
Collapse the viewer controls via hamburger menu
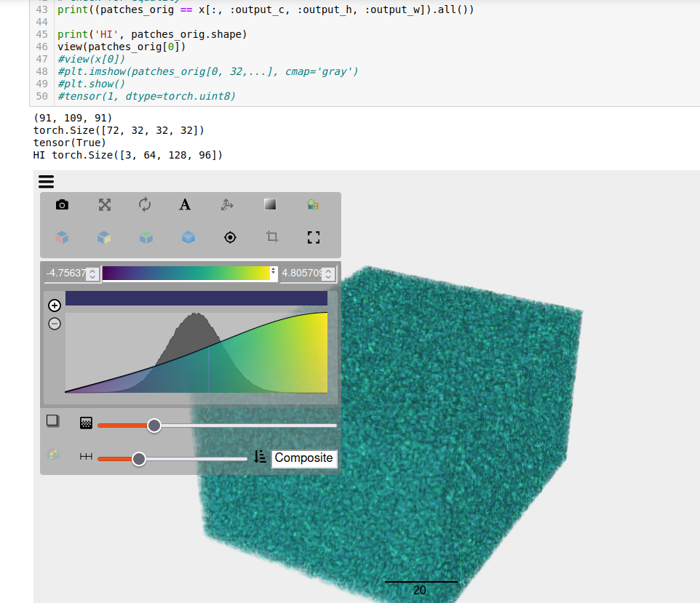click(x=46, y=182)
